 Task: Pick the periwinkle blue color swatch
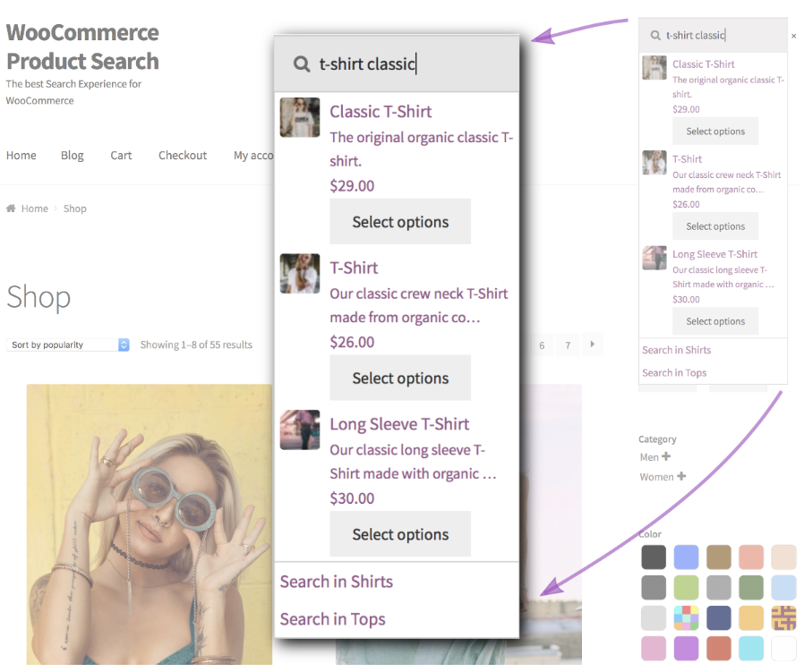[686, 557]
